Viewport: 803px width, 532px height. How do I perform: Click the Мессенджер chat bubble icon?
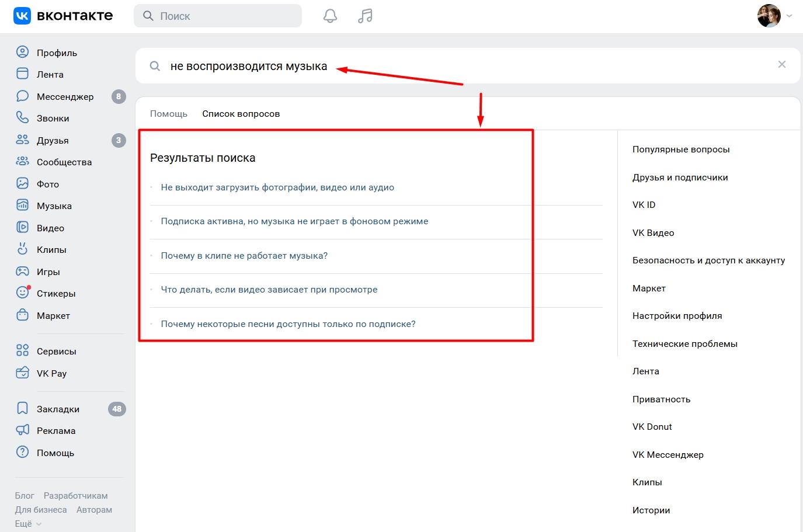point(22,96)
